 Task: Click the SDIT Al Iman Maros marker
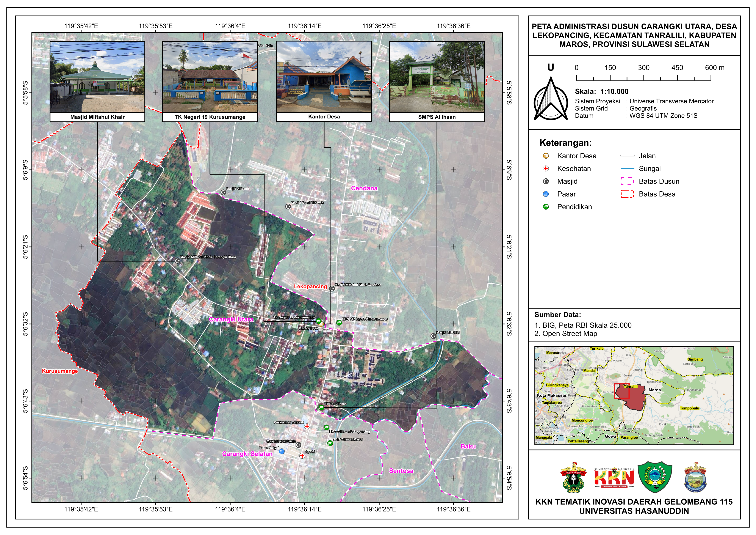point(330,443)
